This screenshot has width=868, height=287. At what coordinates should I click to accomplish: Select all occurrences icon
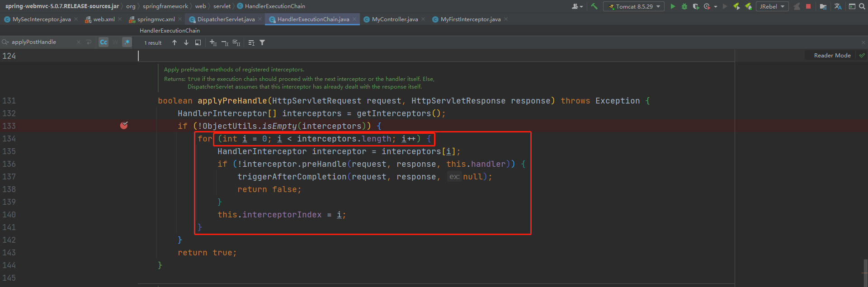[236, 42]
